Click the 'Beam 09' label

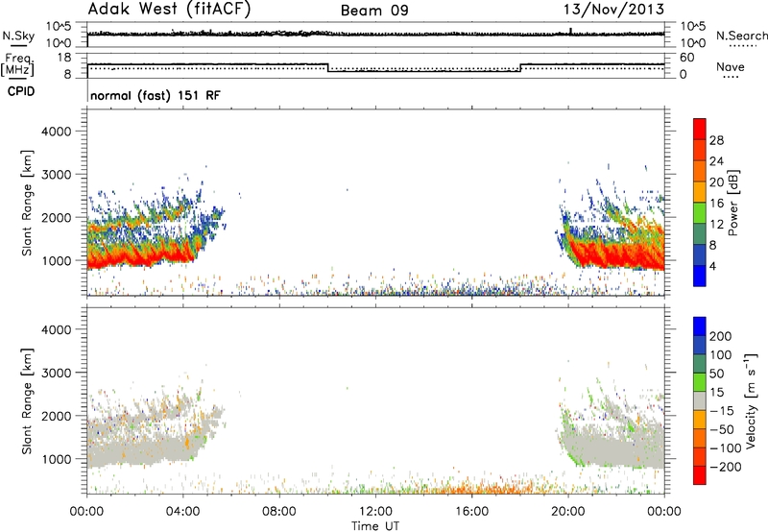pyautogui.click(x=374, y=11)
